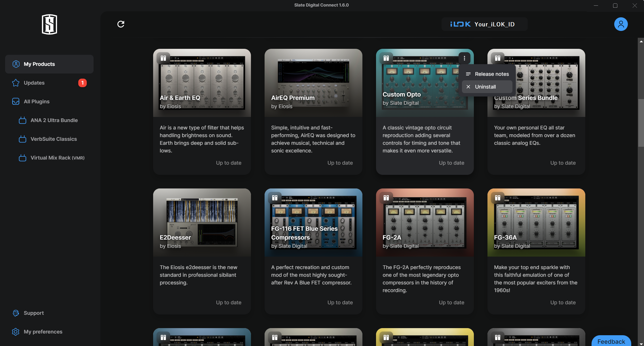Open the Support page
644x346 pixels.
33,313
